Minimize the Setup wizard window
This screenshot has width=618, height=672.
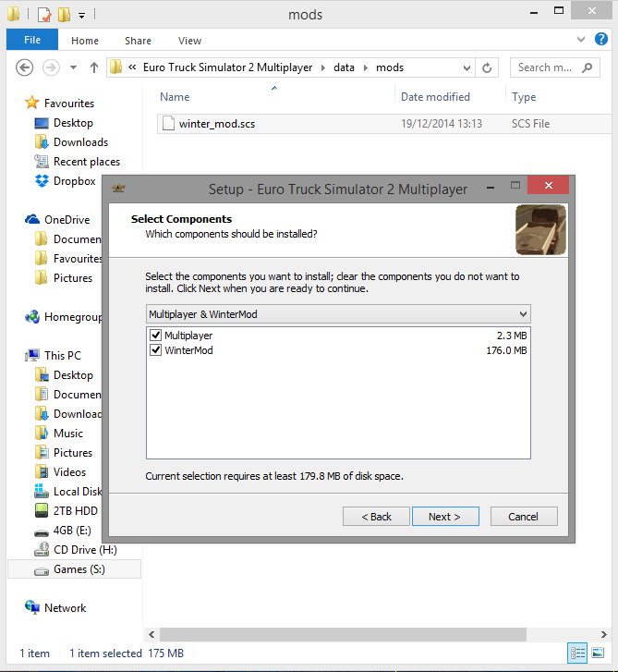pos(491,188)
